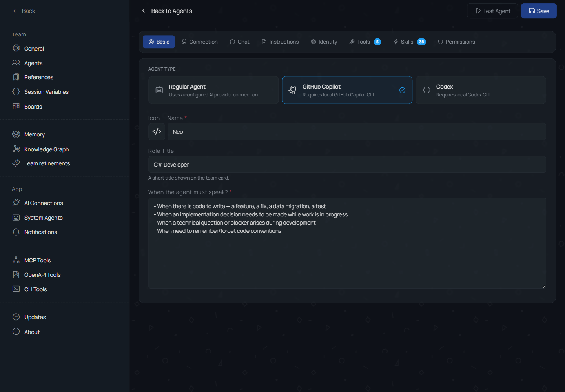
Task: Open the Permissions tab
Action: 456,42
